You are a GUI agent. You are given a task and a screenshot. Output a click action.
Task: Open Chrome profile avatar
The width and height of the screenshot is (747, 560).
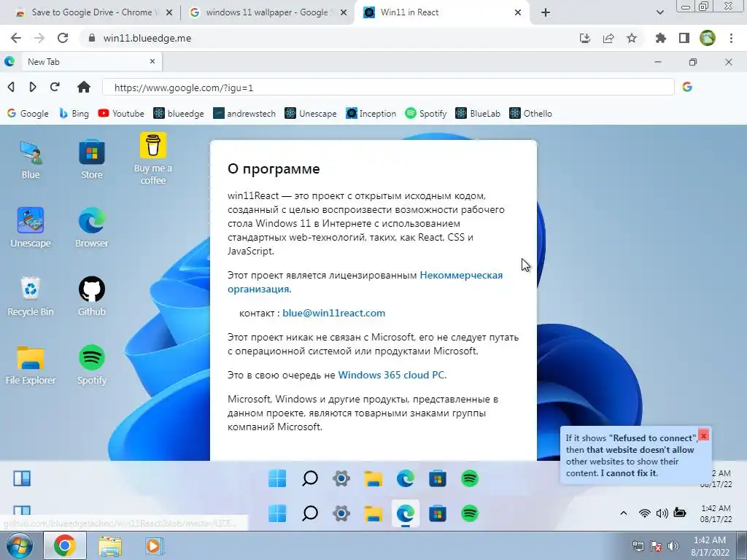[x=708, y=38]
